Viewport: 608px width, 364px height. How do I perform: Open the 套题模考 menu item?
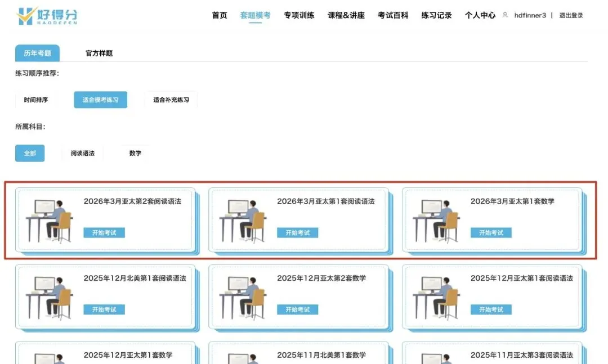click(x=256, y=15)
